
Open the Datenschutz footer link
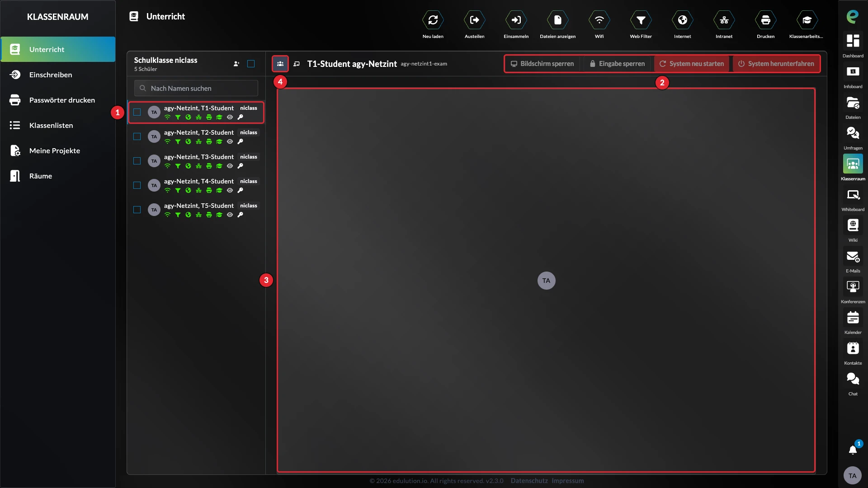[529, 481]
